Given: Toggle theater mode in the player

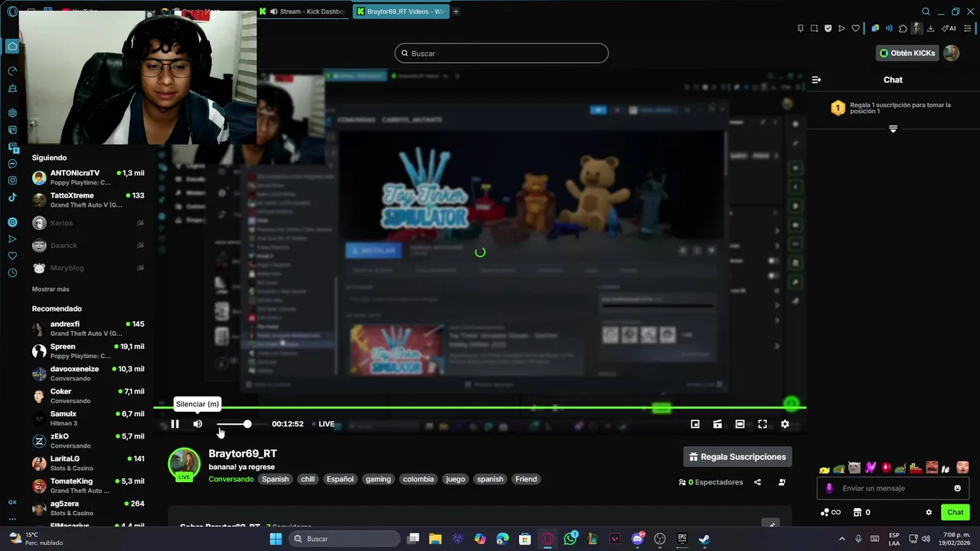Looking at the screenshot, I should 740,424.
